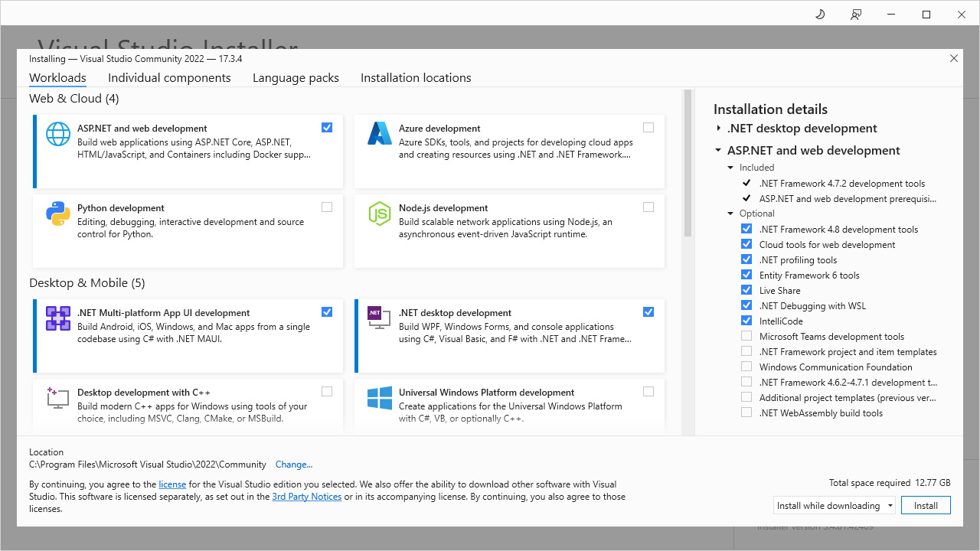Click the Python development snake icon
Image resolution: width=980 pixels, height=551 pixels.
pos(58,214)
